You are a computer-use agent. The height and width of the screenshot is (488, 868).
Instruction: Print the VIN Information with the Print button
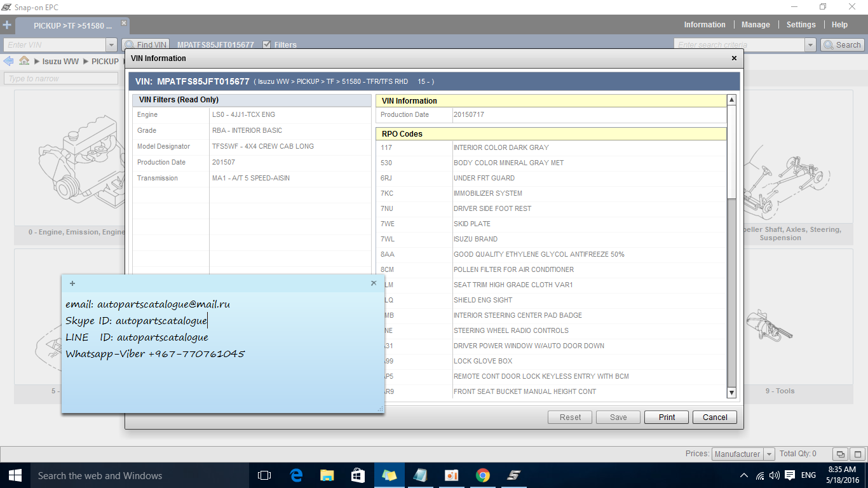(666, 417)
